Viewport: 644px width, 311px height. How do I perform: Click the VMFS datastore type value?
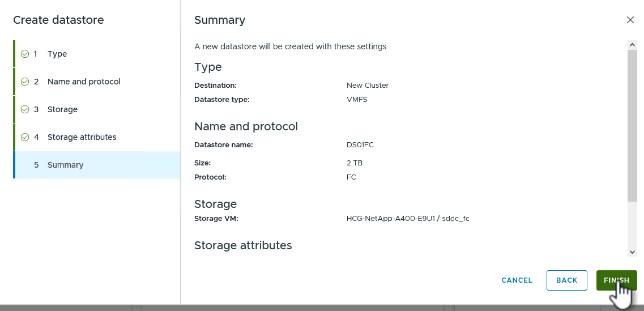pyautogui.click(x=357, y=99)
